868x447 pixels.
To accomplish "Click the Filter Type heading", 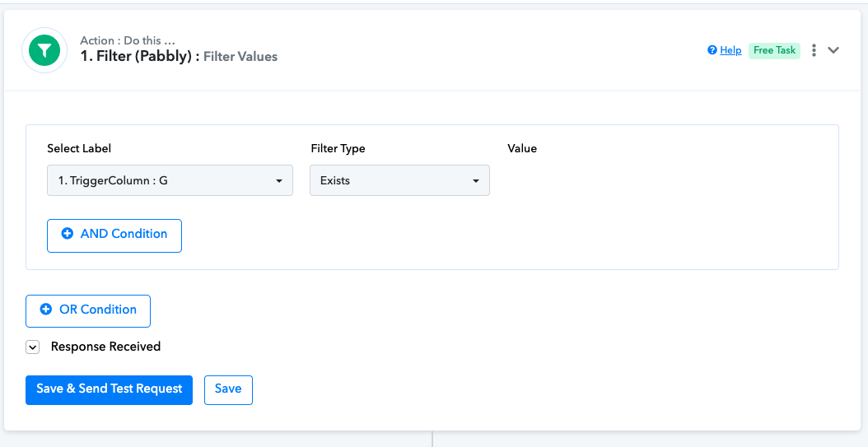I will click(x=338, y=149).
